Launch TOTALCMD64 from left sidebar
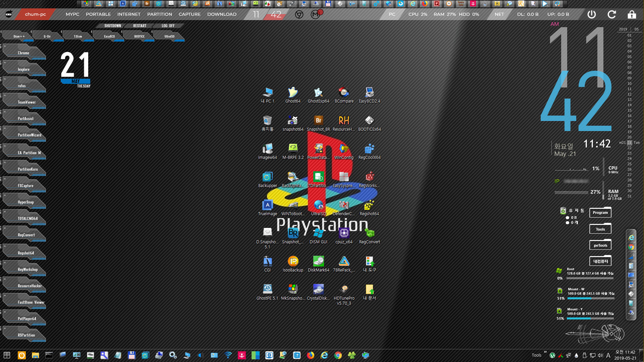The image size is (644, 362). 24,218
